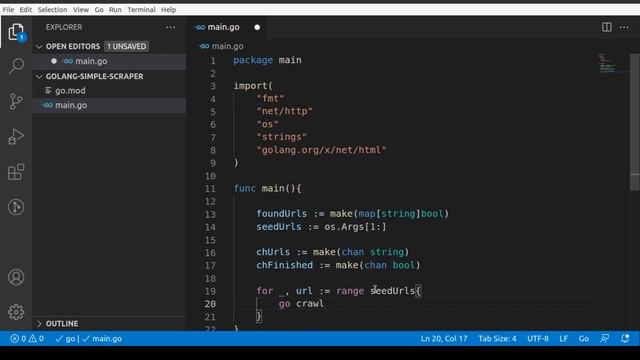Viewport: 640px width, 360px height.
Task: Open editor more actions ellipsis
Action: (624, 27)
